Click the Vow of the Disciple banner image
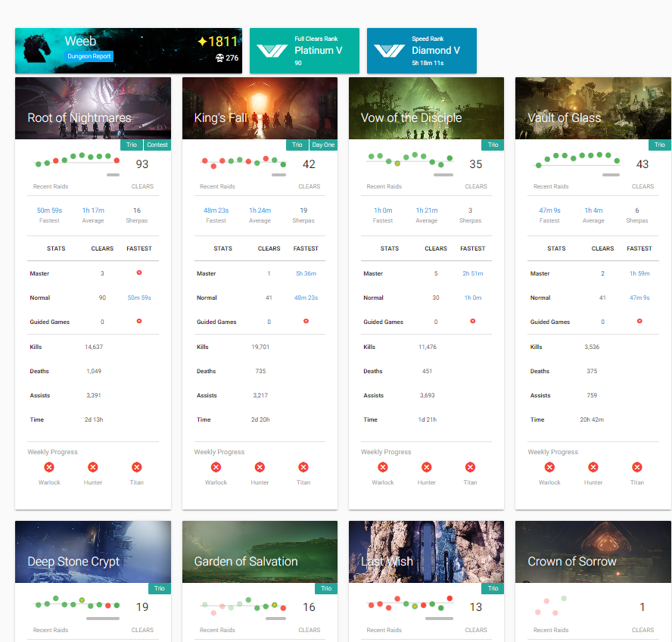 [426, 108]
